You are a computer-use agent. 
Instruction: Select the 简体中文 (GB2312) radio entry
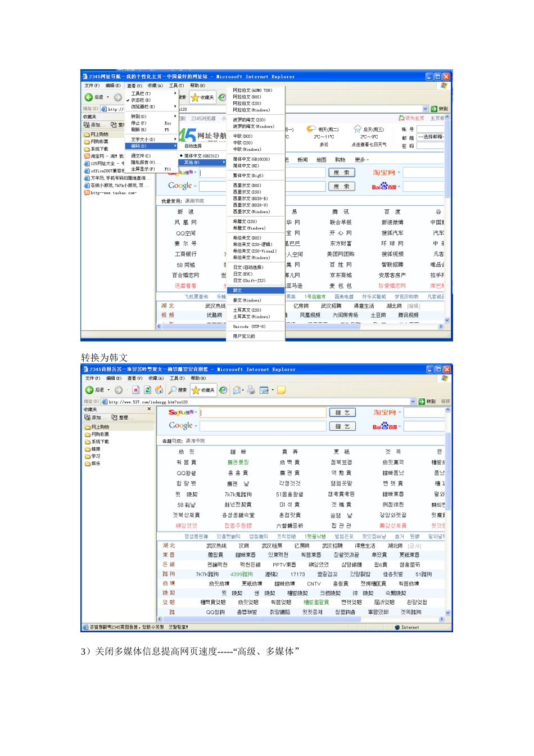(x=201, y=156)
